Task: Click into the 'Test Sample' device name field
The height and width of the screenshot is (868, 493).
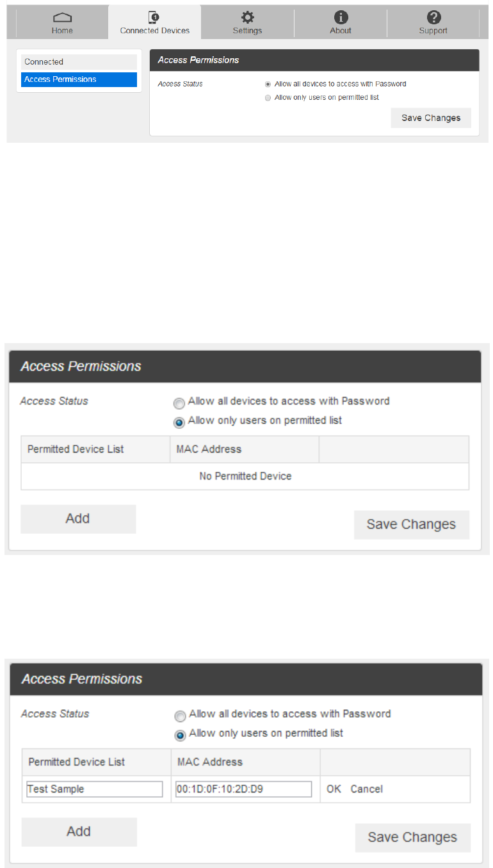Action: (x=95, y=789)
